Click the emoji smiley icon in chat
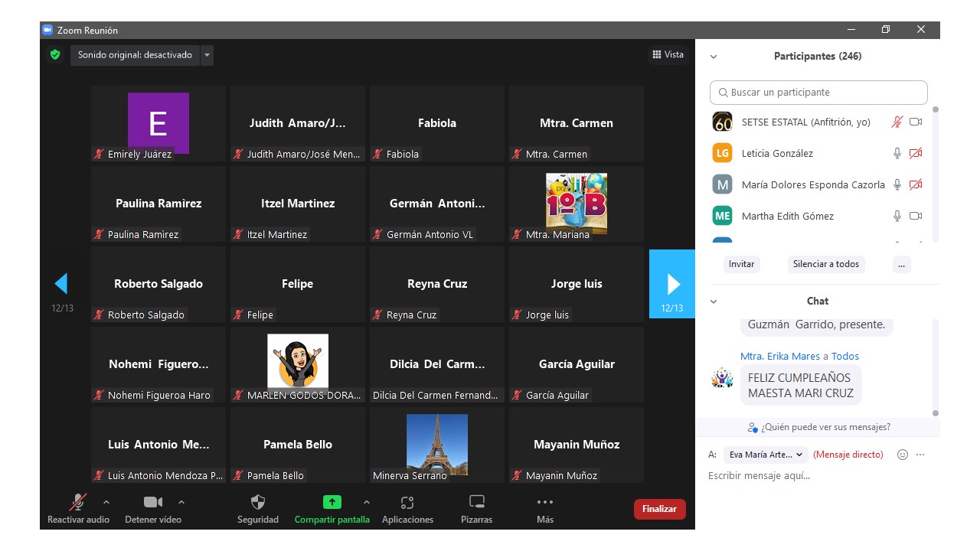Image resolution: width=980 pixels, height=551 pixels. coord(903,455)
